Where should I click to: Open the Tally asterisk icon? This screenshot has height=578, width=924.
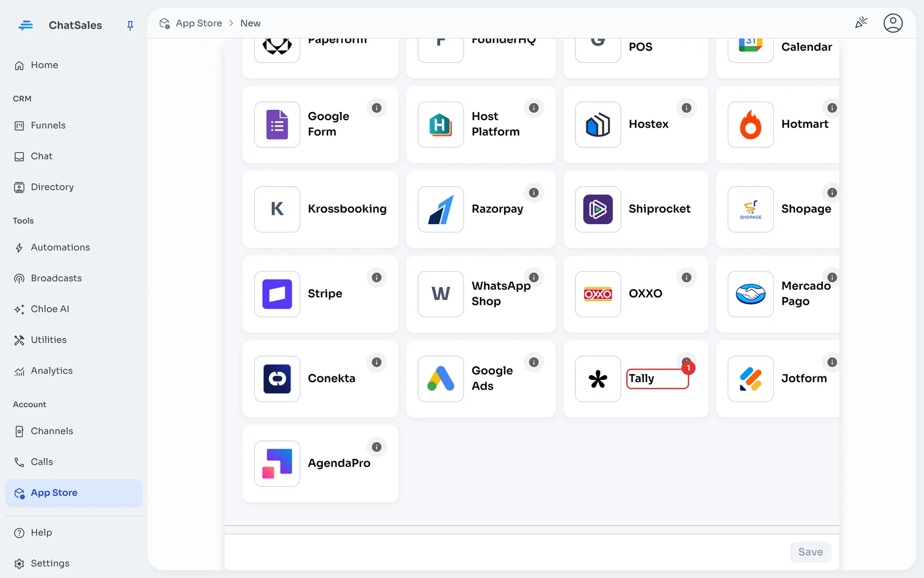coord(598,379)
